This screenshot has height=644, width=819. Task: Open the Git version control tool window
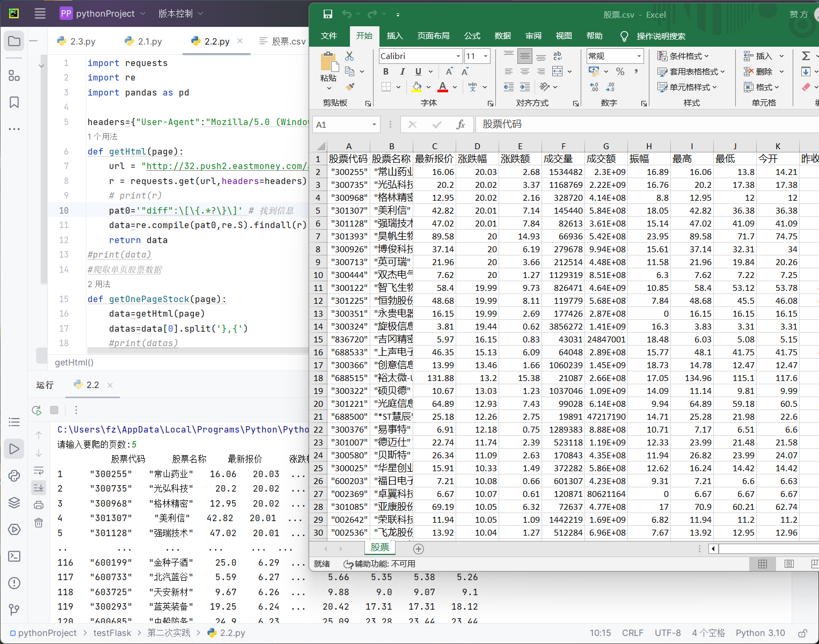click(x=14, y=610)
